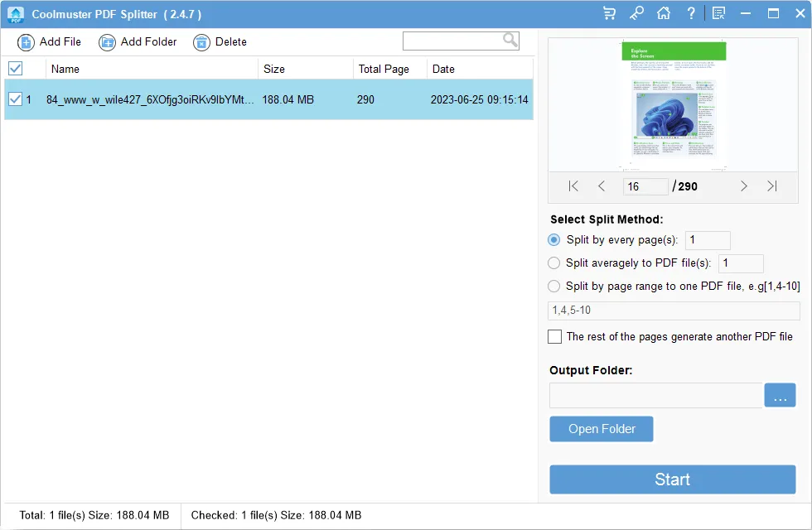Jump to the first page in preview
Viewport: 812px width, 530px height.
click(572, 186)
